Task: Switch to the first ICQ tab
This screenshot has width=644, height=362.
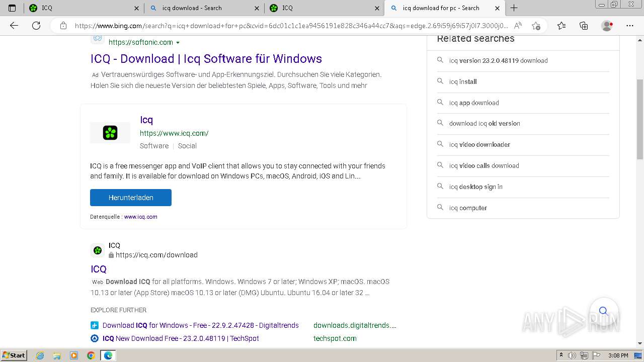Action: tap(83, 8)
